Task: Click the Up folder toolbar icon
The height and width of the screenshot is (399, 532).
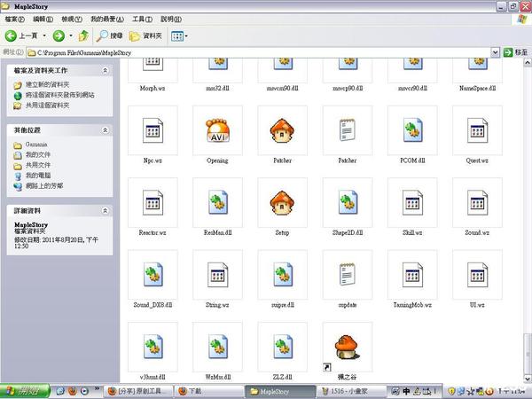Action: tap(83, 35)
